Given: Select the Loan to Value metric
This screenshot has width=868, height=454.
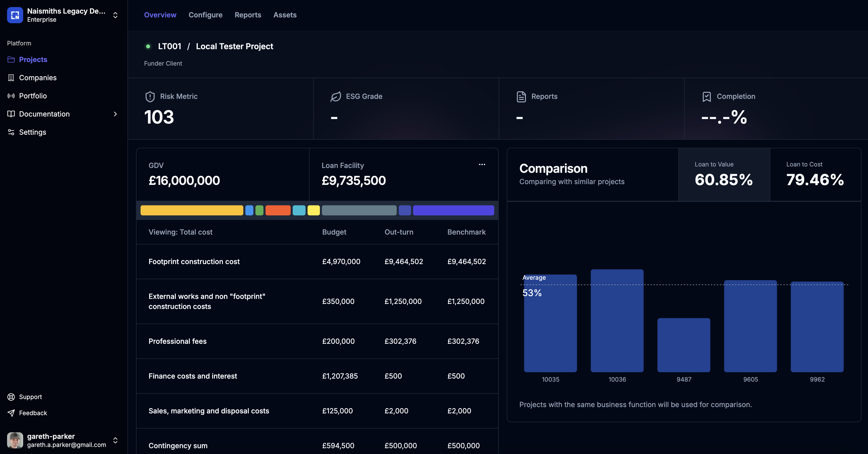Looking at the screenshot, I should click(x=724, y=174).
